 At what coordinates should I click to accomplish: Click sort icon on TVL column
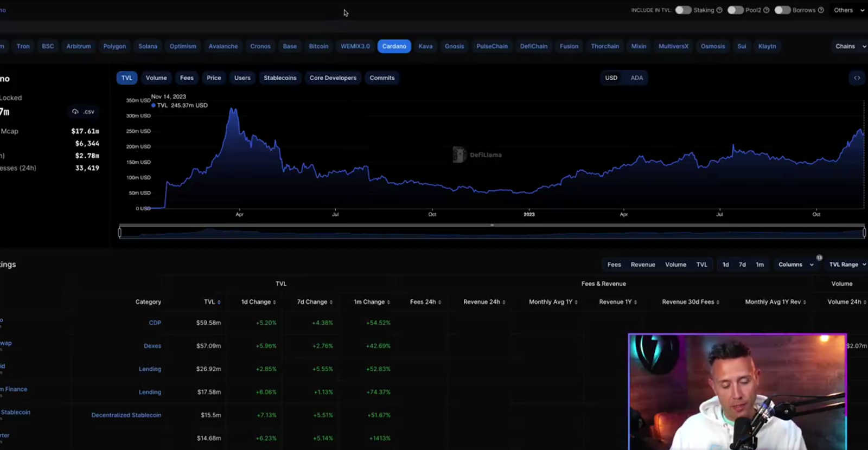(x=219, y=303)
